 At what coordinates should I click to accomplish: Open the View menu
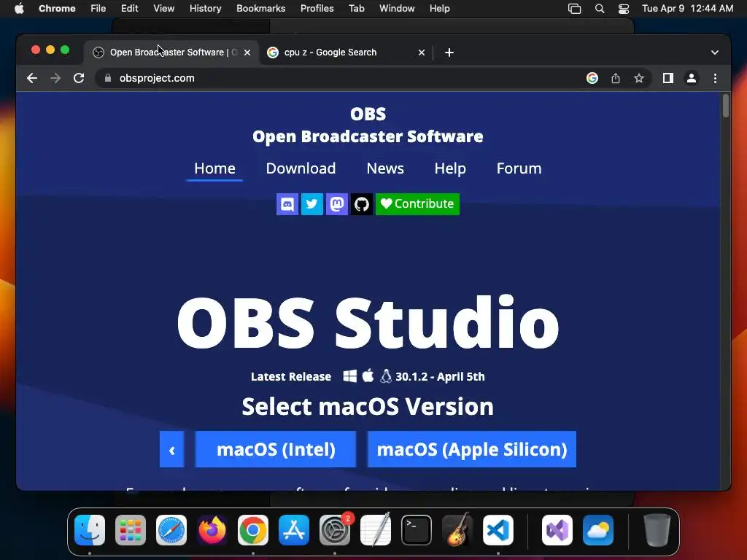click(163, 9)
